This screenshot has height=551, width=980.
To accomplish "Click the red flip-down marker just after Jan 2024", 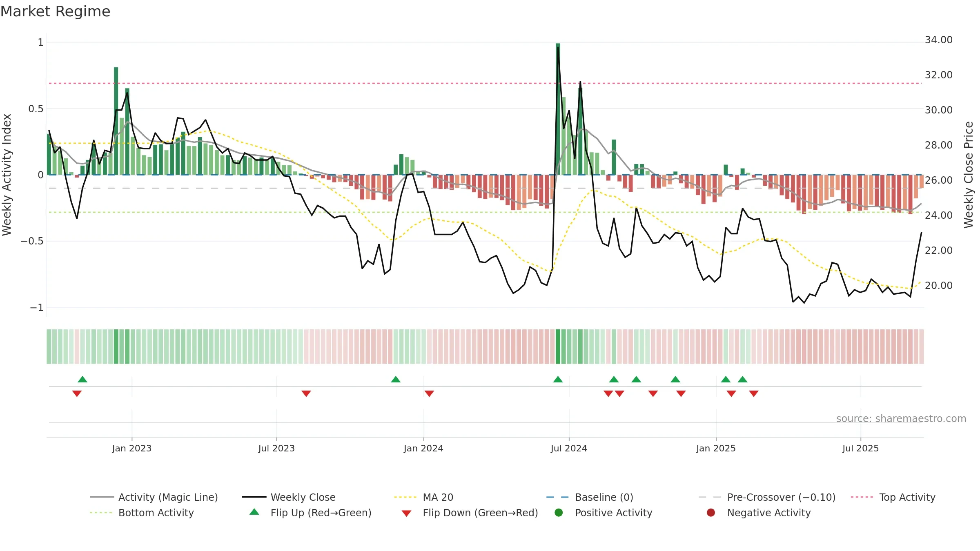I will (x=429, y=393).
